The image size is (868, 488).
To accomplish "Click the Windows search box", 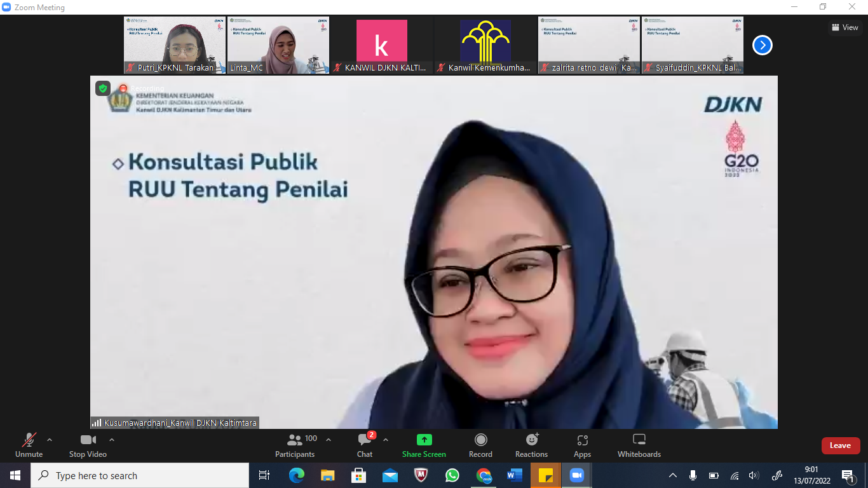I will tap(140, 475).
